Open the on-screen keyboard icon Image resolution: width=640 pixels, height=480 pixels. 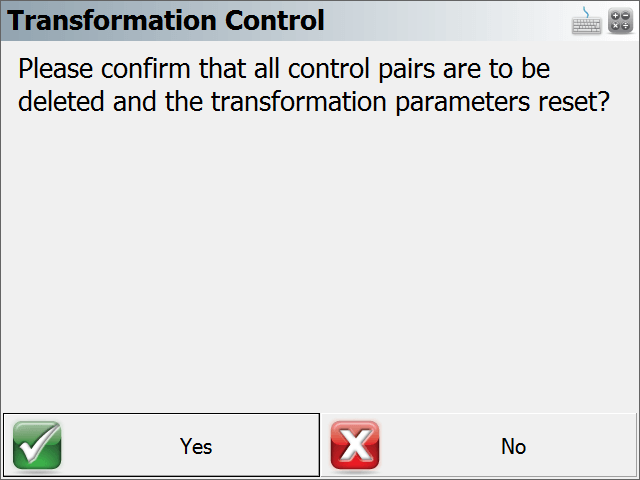(x=586, y=21)
